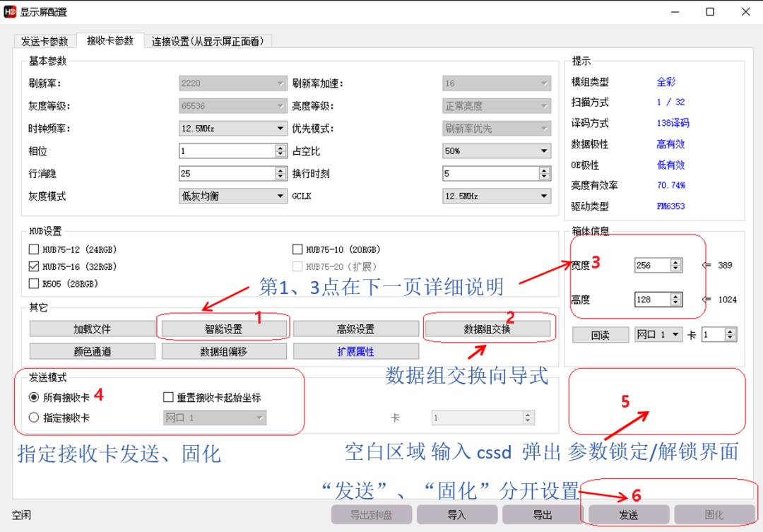Screen dimensions: 763x532
Task: Open the GCLK frequency dropdown
Action: point(541,195)
